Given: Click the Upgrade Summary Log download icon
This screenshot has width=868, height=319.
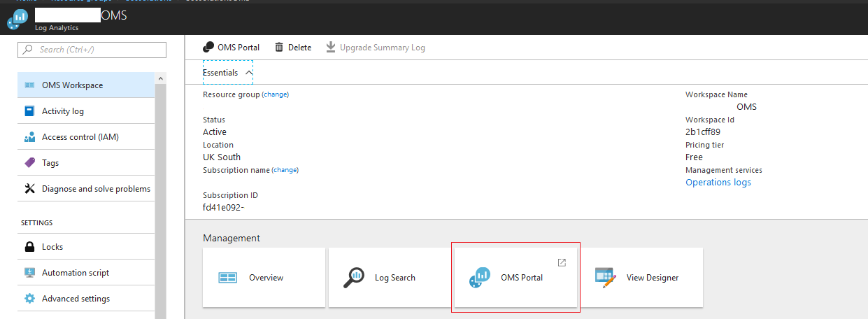Looking at the screenshot, I should pos(330,47).
